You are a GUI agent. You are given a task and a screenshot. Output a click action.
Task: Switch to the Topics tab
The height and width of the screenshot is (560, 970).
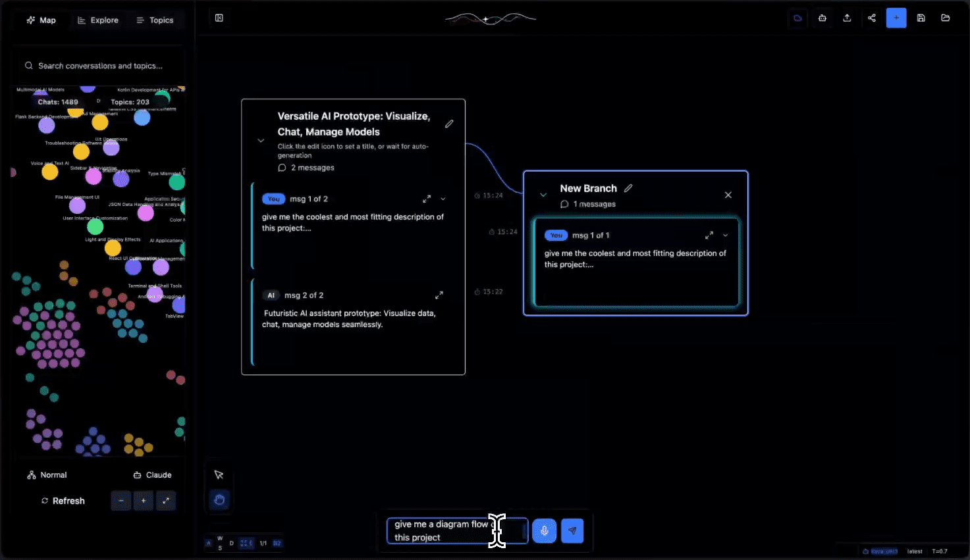click(x=155, y=20)
